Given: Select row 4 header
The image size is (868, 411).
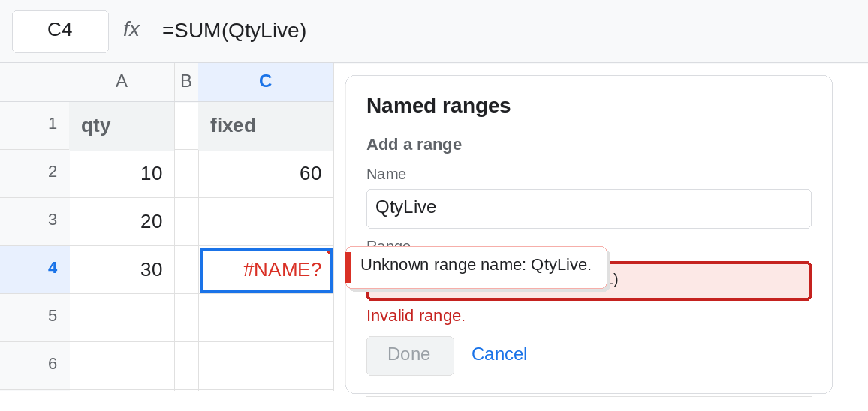Looking at the screenshot, I should (35, 269).
